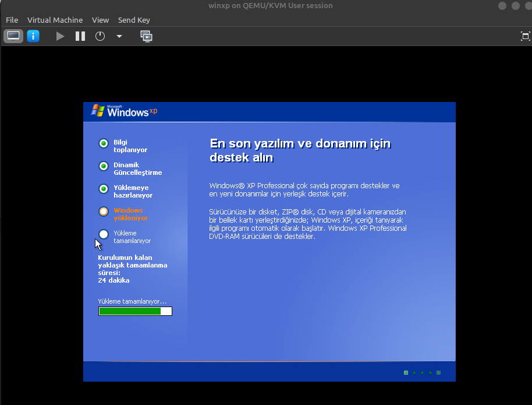Click the heading 'En son yazılım ve donanım için'
532x405 pixels.
tap(300, 143)
